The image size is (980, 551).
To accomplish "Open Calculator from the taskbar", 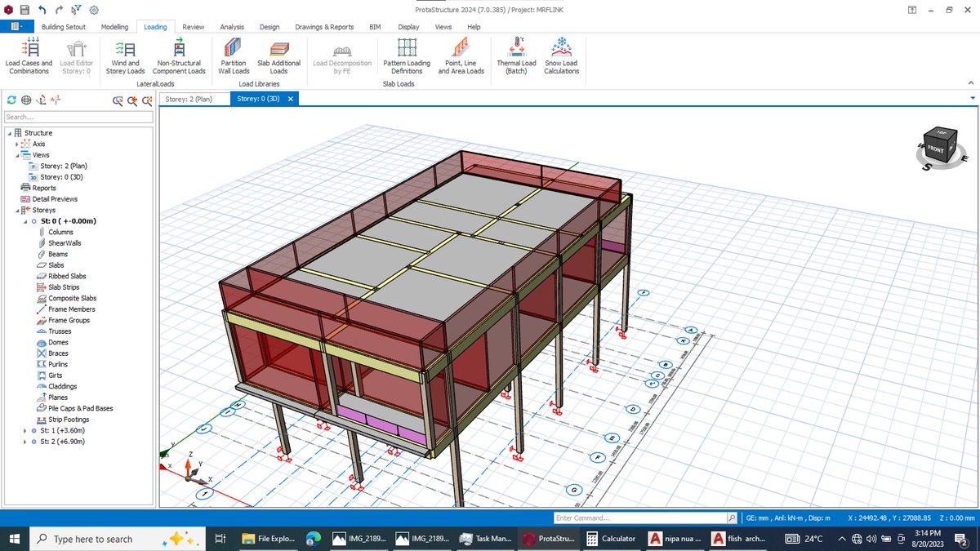I will click(x=612, y=539).
